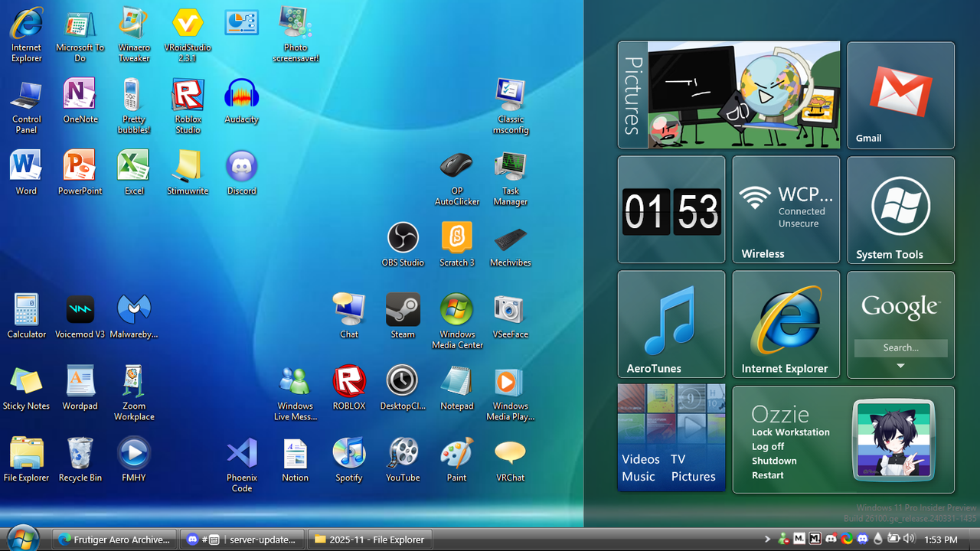Open the Wireless network tile
Image resolution: width=980 pixels, height=551 pixels.
[786, 210]
